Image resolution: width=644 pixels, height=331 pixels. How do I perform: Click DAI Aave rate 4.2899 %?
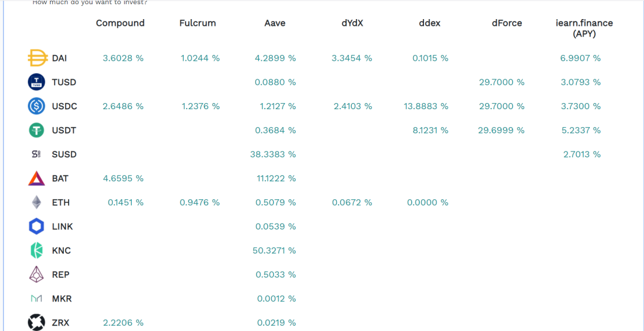click(275, 58)
